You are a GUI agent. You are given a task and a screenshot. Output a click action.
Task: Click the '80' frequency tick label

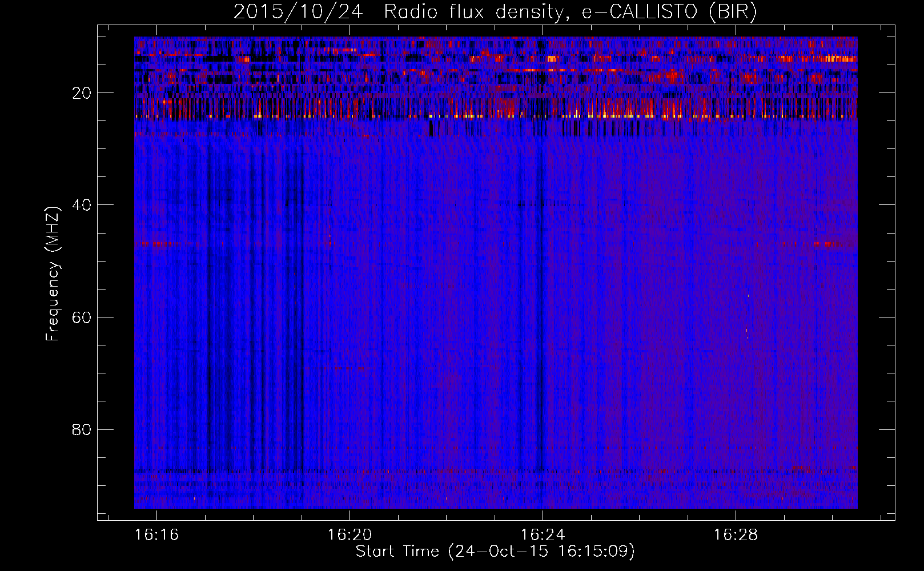click(x=82, y=429)
